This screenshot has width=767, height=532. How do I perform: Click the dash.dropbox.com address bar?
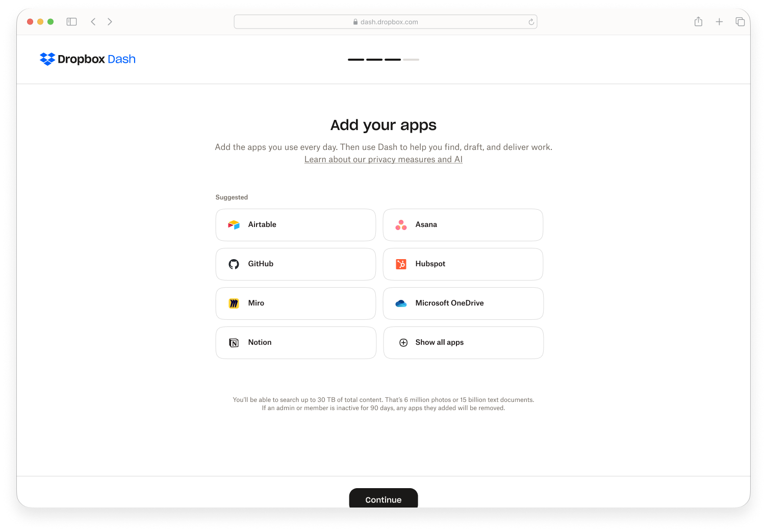click(385, 21)
